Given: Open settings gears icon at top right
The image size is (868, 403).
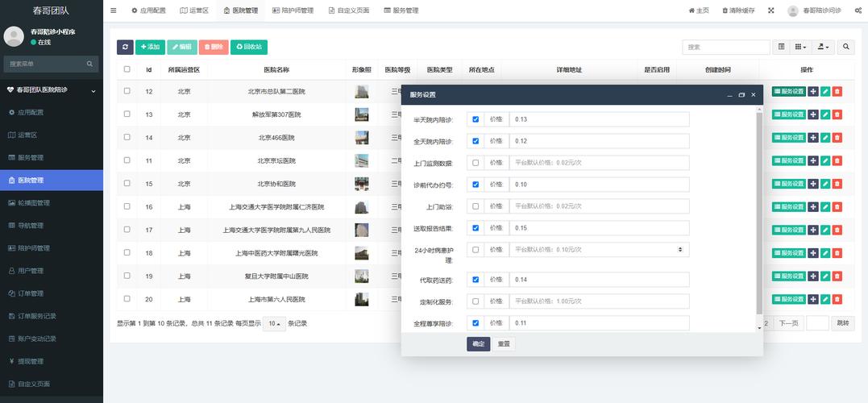Looking at the screenshot, I should point(858,10).
